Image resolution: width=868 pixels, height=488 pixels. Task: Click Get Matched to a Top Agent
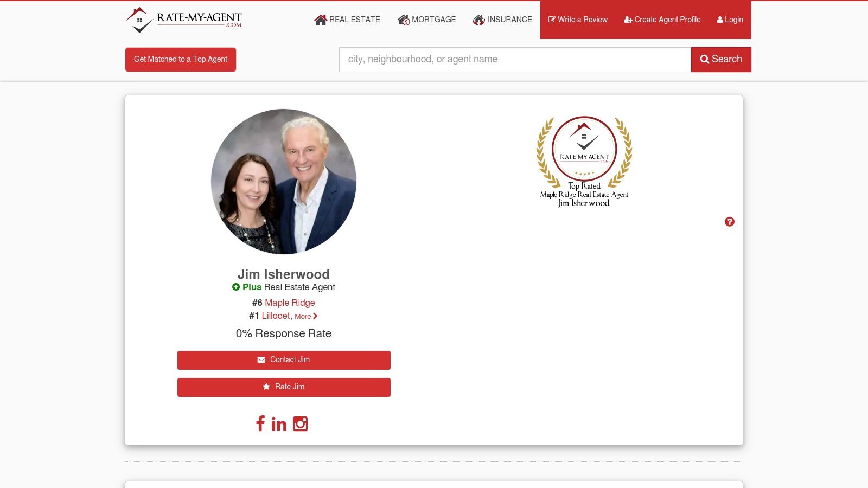click(x=181, y=60)
